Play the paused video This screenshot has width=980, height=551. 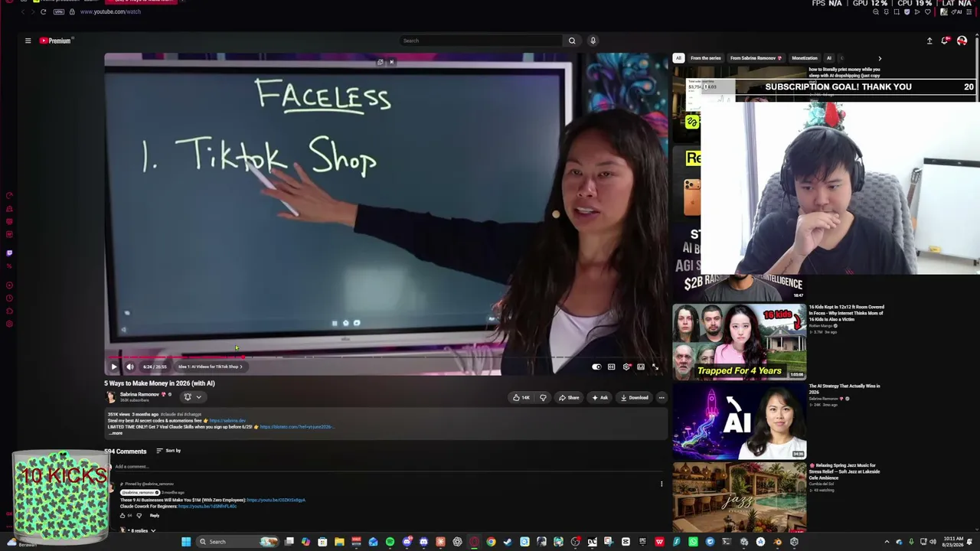pyautogui.click(x=114, y=367)
